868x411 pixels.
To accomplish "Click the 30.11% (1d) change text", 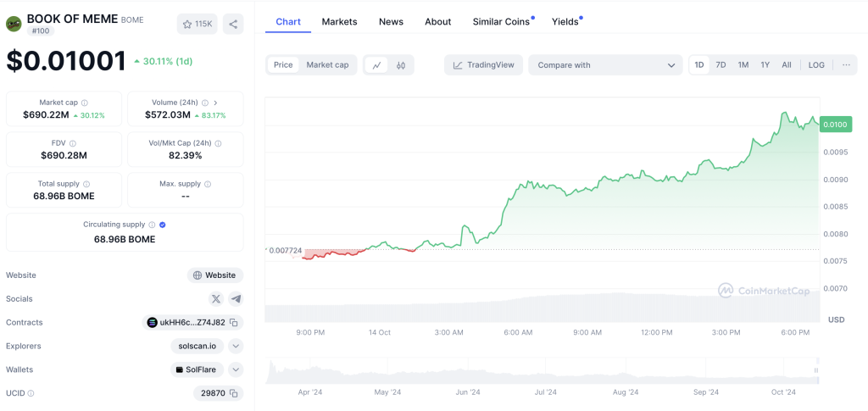I will (167, 61).
